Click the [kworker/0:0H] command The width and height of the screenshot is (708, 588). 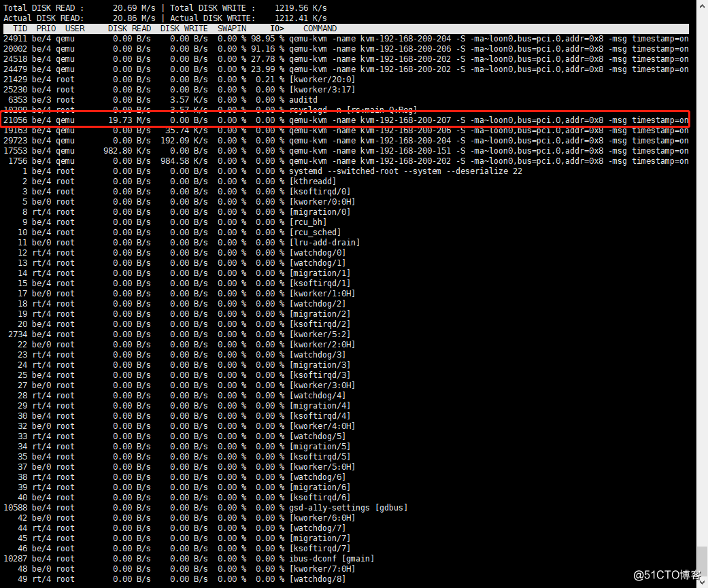coord(322,202)
